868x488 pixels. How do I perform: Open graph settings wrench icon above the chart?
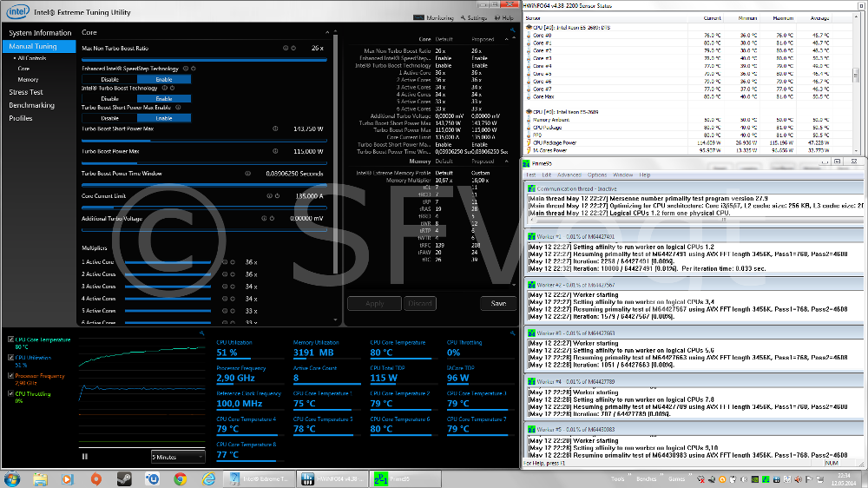[201, 333]
